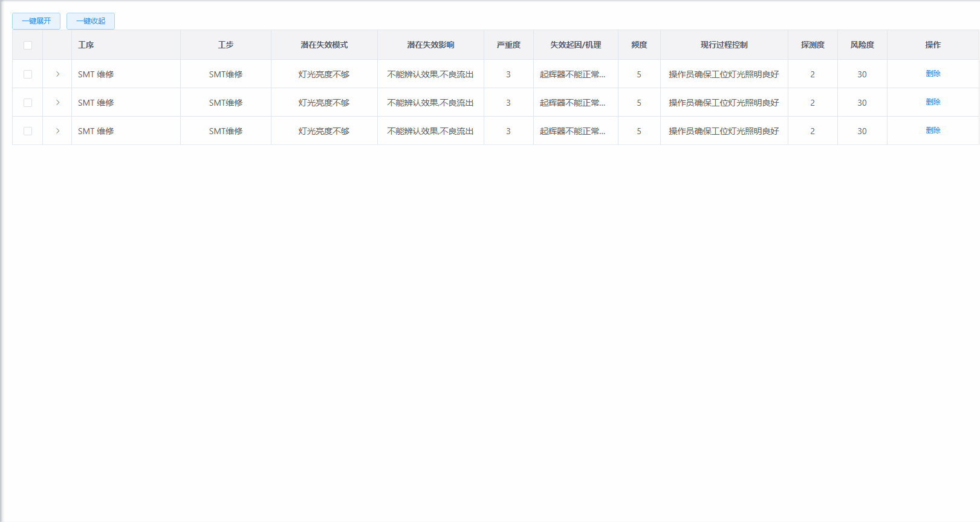Select 工步 cell 'SMT维修' in second row
The image size is (980, 522).
click(x=226, y=103)
